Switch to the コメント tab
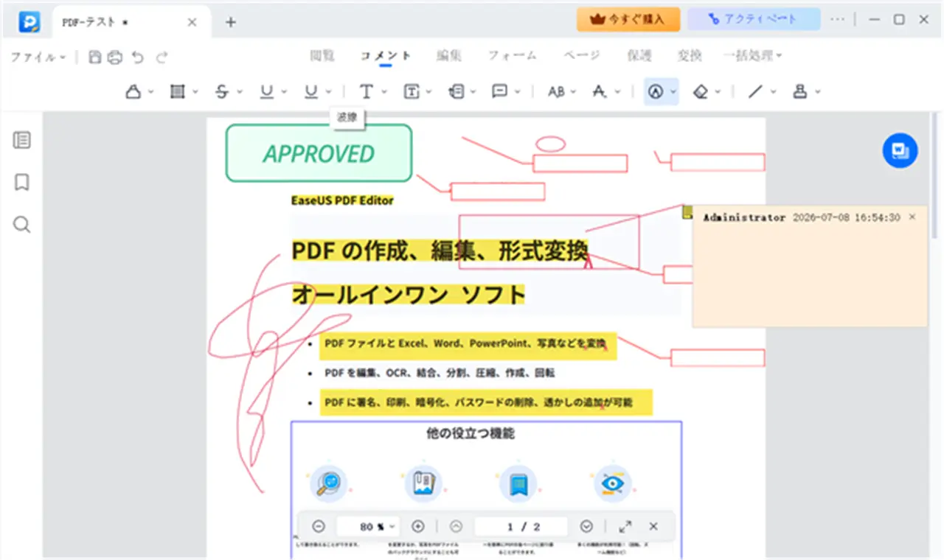Image resolution: width=944 pixels, height=560 pixels. pos(386,56)
